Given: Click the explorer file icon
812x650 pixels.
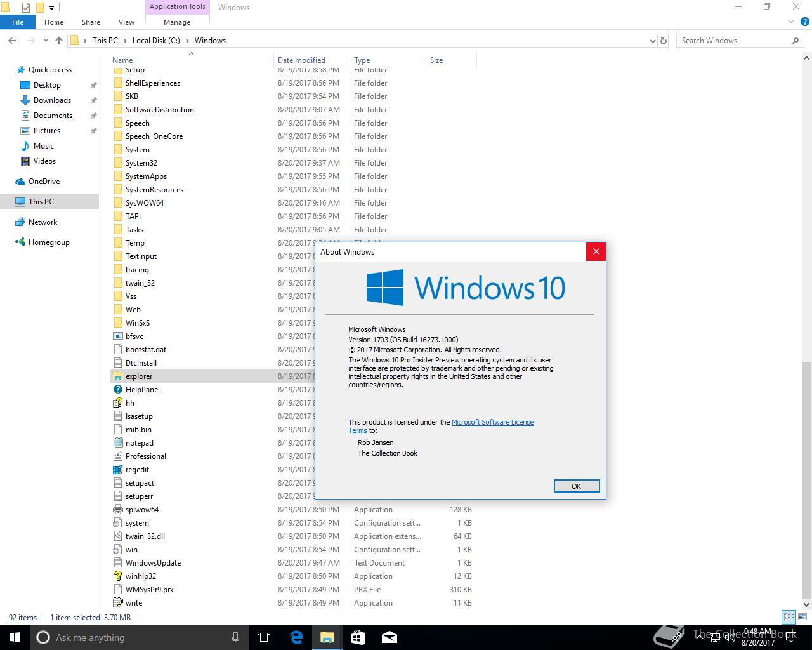Looking at the screenshot, I should pos(117,376).
